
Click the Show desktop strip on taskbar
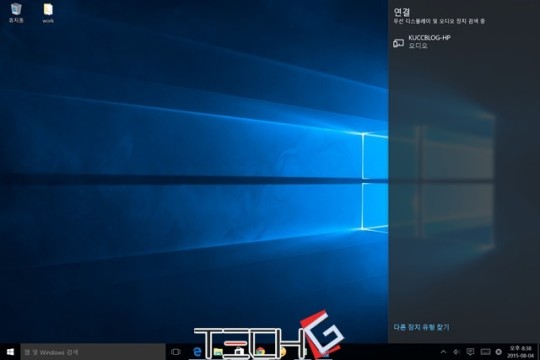[538, 352]
